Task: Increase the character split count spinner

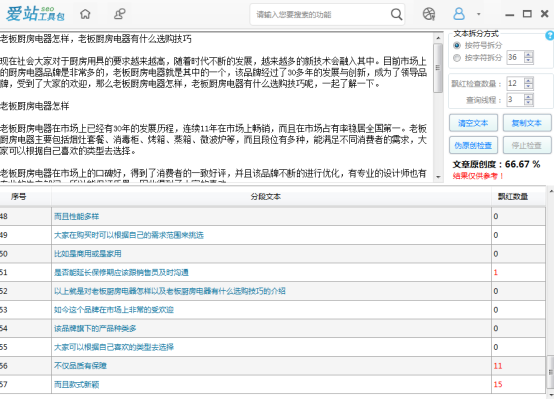Action: pos(529,54)
